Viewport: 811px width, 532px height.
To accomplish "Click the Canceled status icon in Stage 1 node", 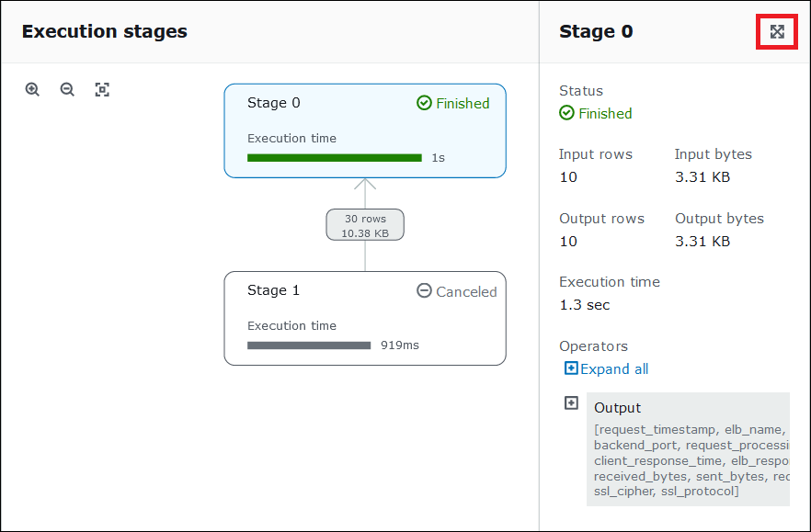I will 424,290.
